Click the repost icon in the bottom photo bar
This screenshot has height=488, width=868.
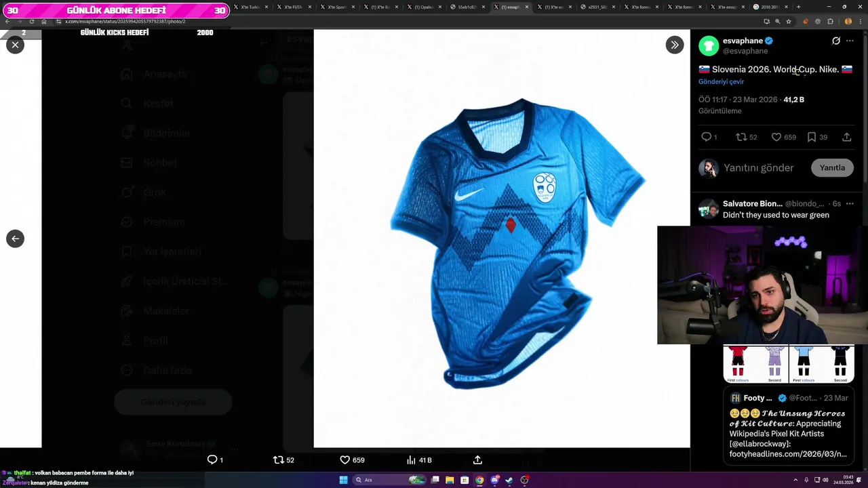click(278, 460)
